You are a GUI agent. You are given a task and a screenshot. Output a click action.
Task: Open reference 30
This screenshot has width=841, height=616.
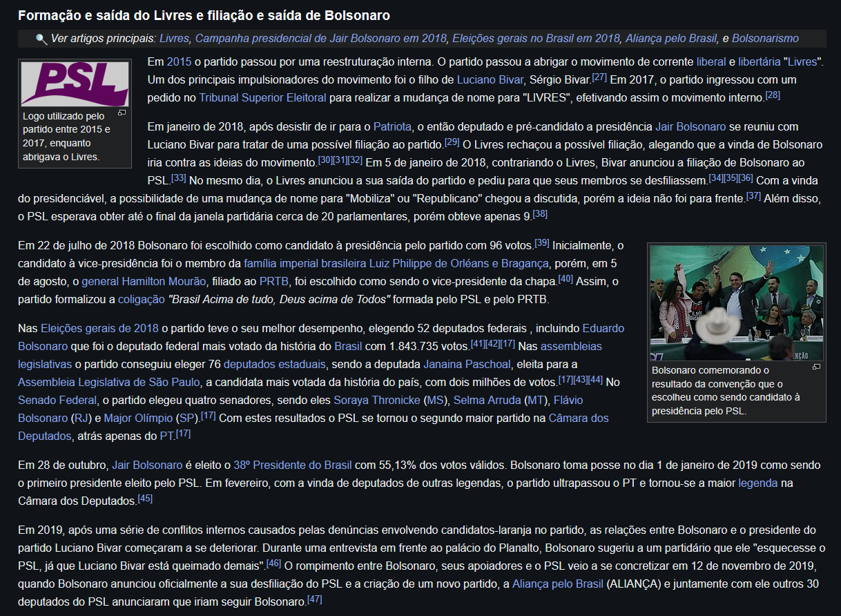pos(325,159)
